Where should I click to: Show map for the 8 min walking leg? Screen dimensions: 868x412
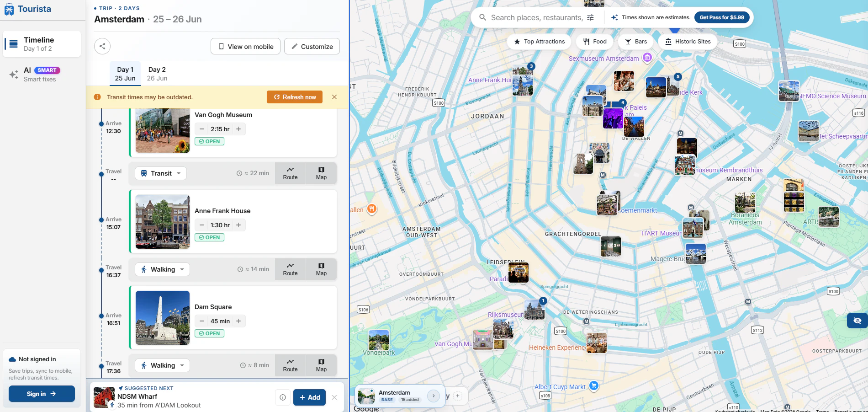(x=321, y=365)
